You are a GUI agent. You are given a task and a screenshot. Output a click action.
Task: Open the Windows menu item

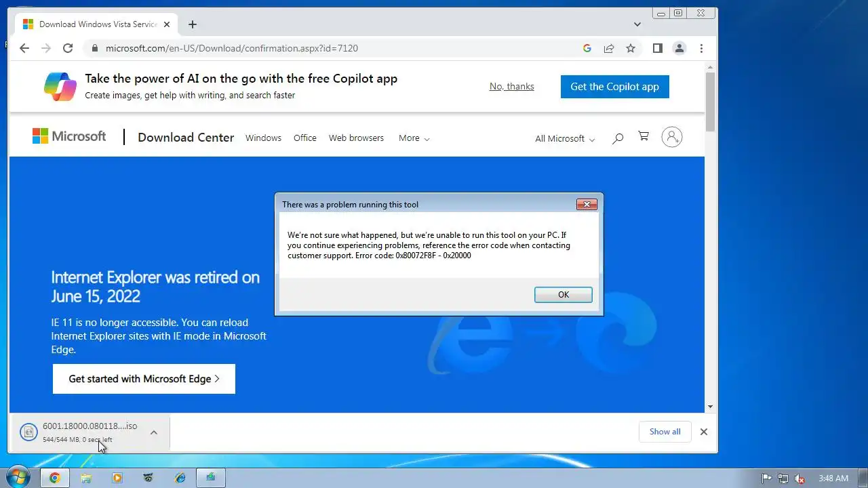263,138
